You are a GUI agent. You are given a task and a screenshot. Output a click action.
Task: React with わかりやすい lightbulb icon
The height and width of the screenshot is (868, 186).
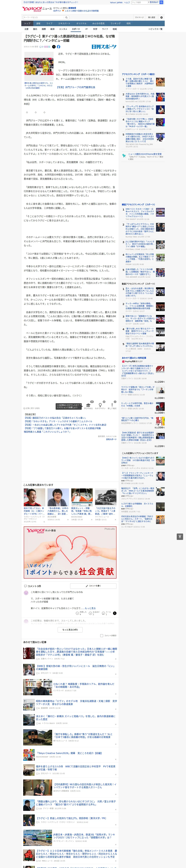pos(100,405)
